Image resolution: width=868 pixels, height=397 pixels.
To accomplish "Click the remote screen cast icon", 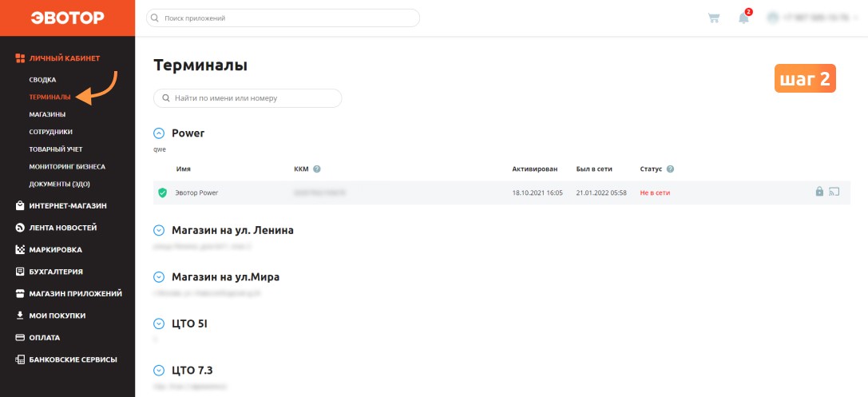I will (834, 193).
